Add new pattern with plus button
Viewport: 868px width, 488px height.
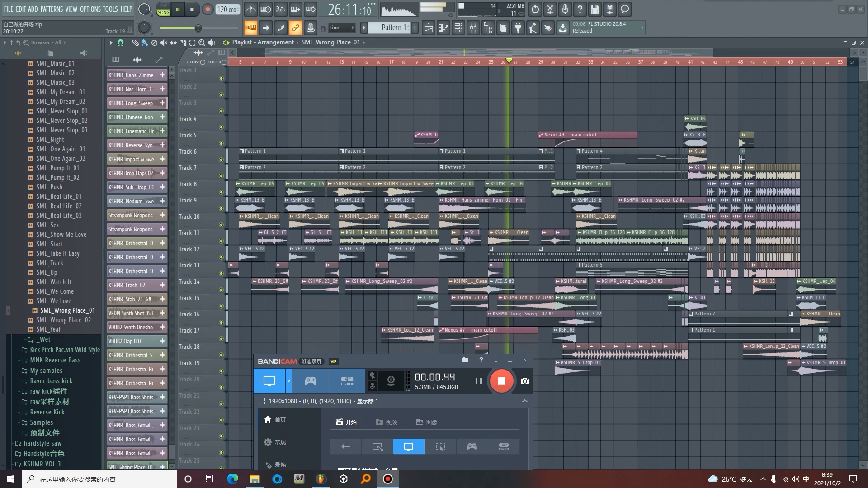pos(415,28)
